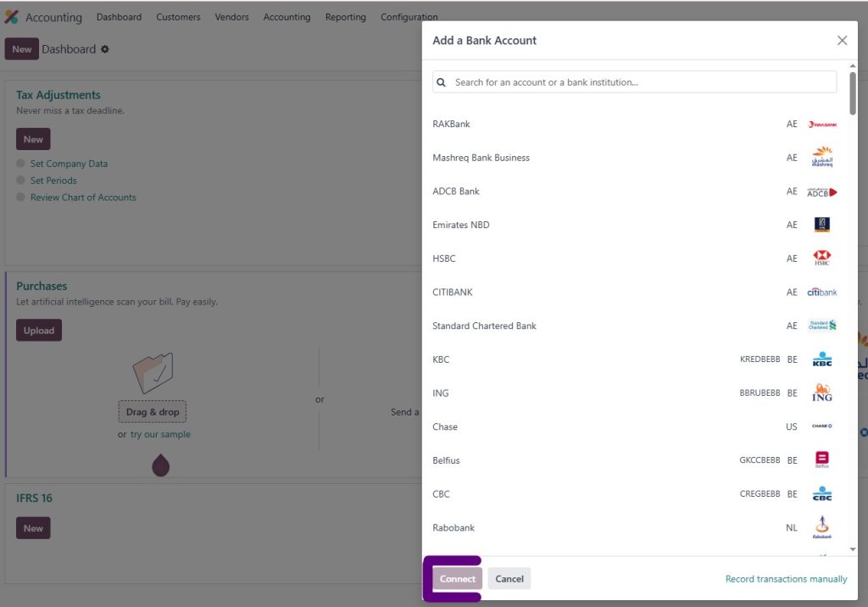Open the Dashboard menu
The width and height of the screenshot is (868, 607).
(x=119, y=17)
